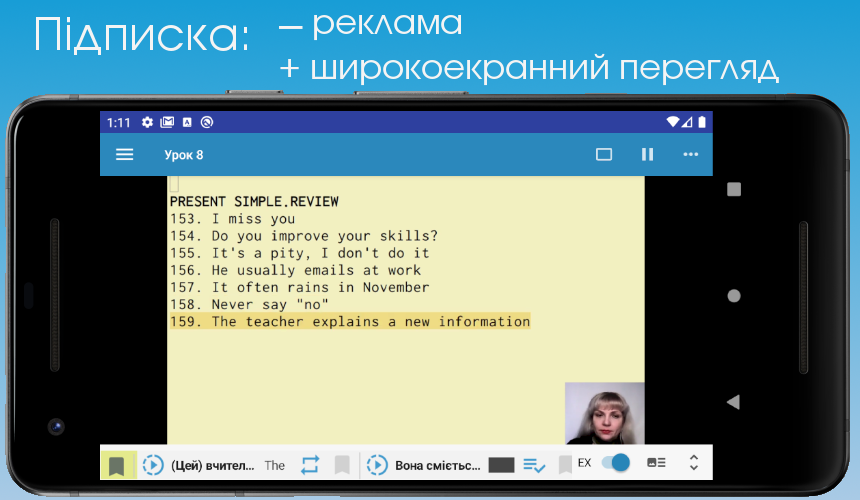
Task: Tap the Android back triangle button
Action: [733, 402]
